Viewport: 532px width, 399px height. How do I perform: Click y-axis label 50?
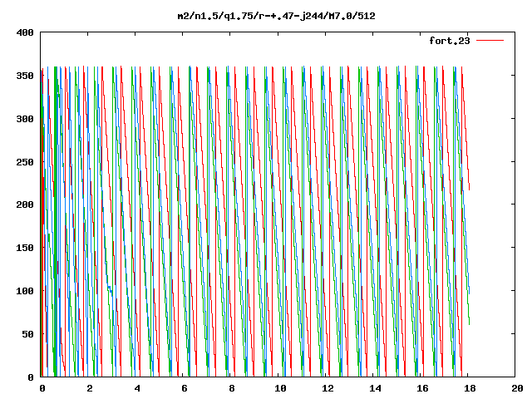click(x=27, y=334)
